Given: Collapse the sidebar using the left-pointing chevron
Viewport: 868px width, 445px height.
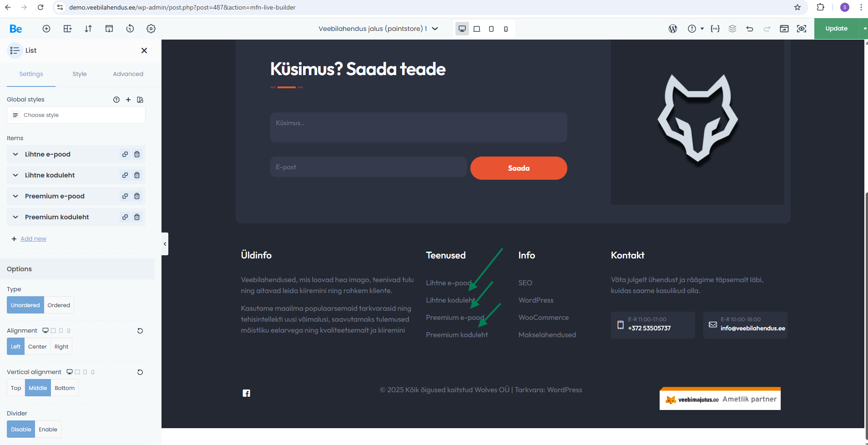Looking at the screenshot, I should [165, 244].
